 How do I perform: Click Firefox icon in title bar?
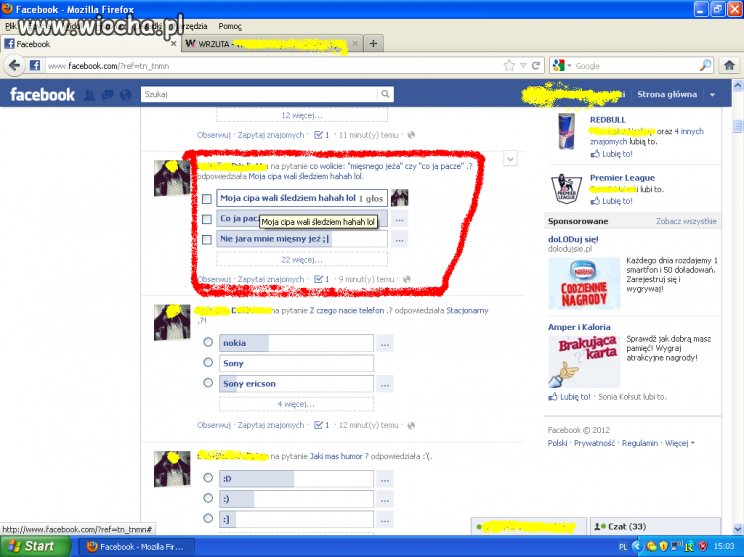[x=7, y=9]
